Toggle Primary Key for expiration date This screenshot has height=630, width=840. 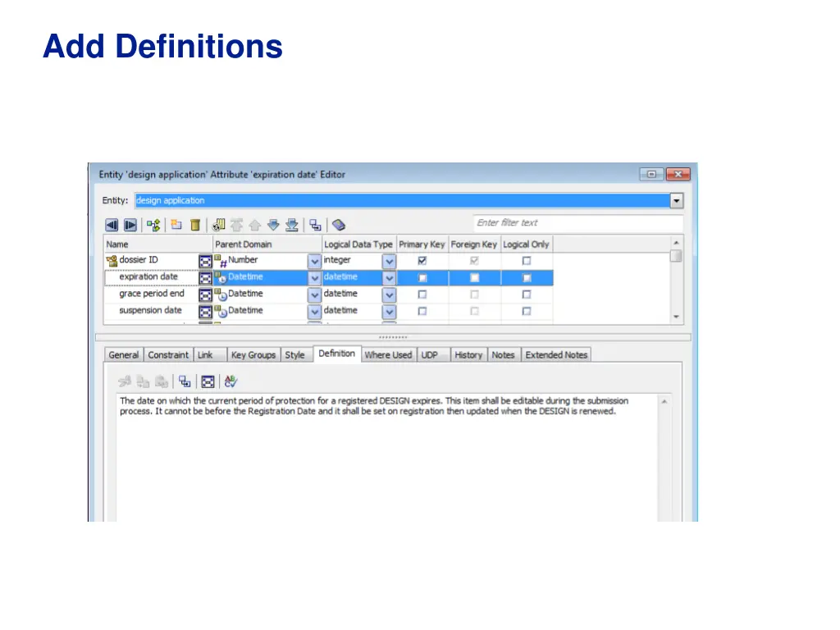point(422,277)
